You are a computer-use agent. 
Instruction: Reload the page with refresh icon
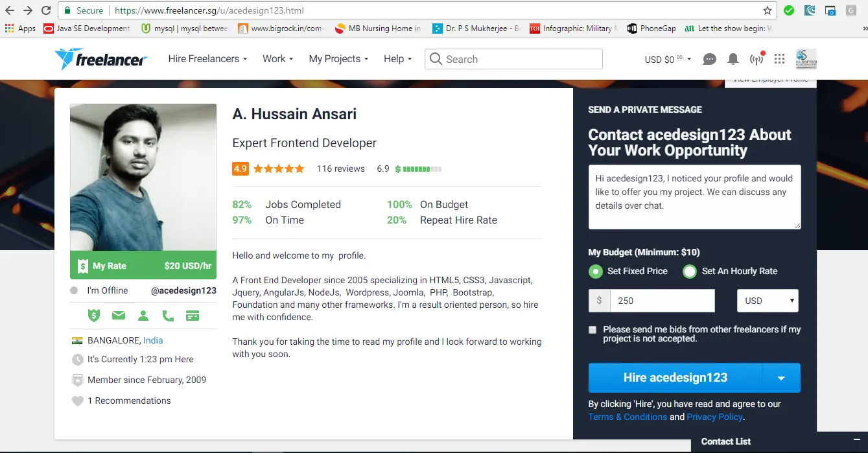(46, 10)
